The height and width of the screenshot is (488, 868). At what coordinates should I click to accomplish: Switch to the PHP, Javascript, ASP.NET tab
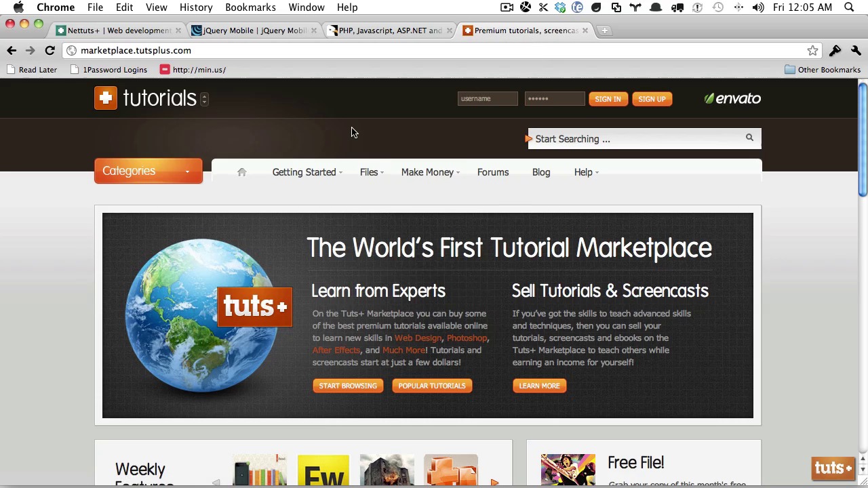pyautogui.click(x=390, y=30)
